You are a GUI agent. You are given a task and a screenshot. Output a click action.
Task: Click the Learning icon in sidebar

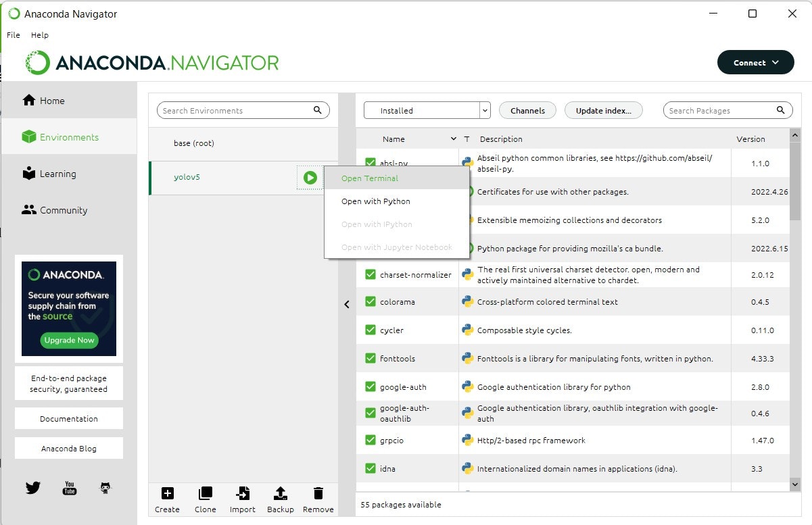coord(28,174)
